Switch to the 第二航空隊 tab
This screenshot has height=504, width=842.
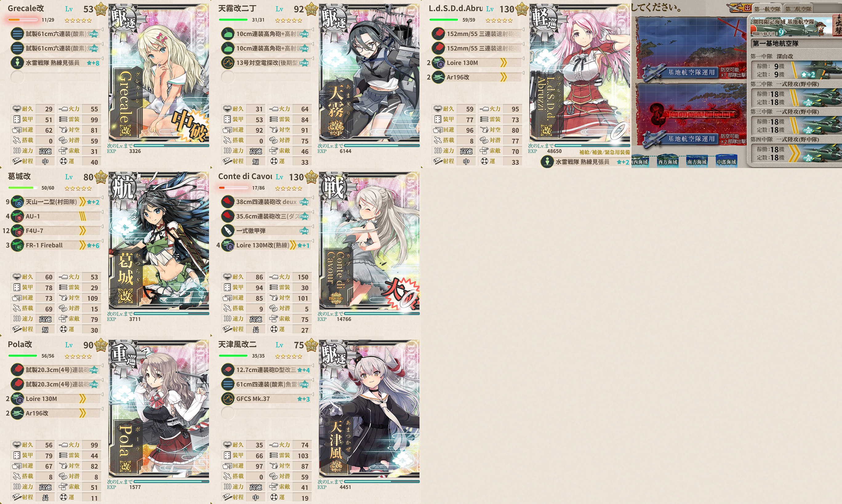798,9
